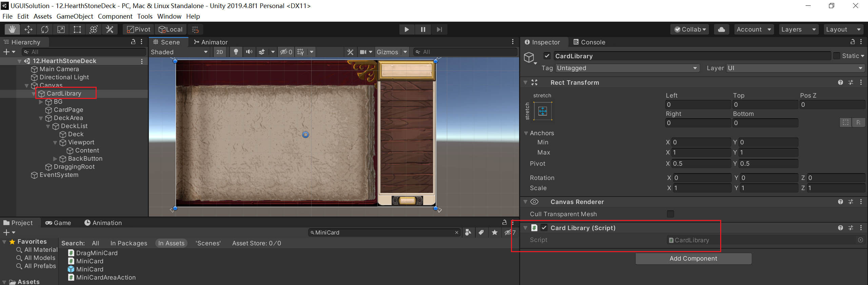The width and height of the screenshot is (868, 285).
Task: Open scene component tools icon
Action: tap(350, 52)
